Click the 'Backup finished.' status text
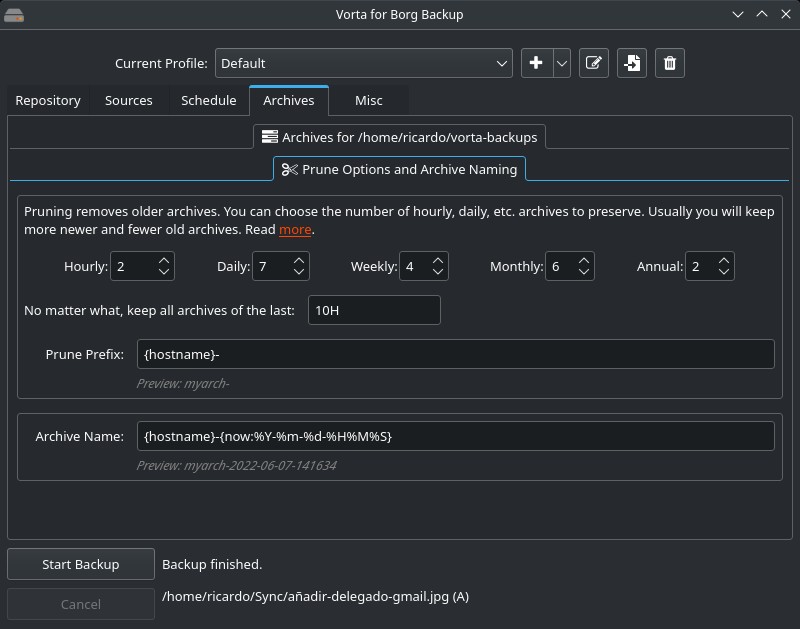 (x=212, y=564)
